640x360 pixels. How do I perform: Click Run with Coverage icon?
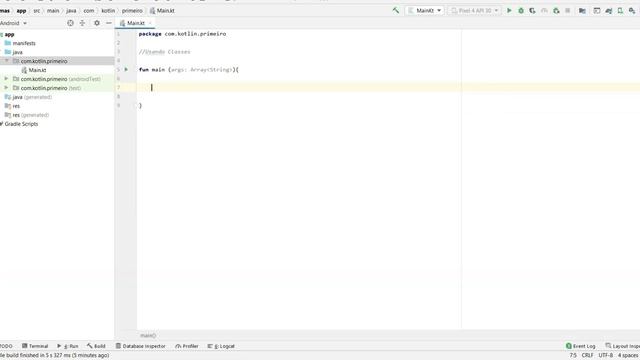[x=532, y=11]
